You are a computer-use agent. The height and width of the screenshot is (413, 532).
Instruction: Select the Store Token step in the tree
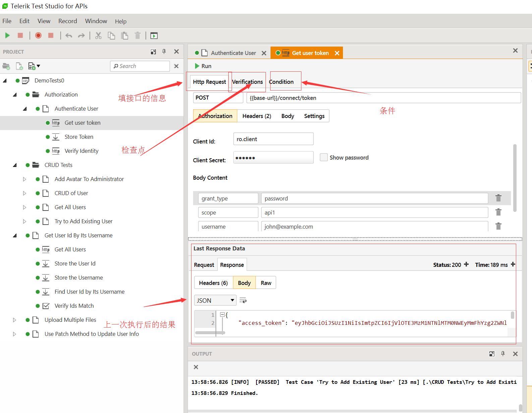click(x=79, y=137)
